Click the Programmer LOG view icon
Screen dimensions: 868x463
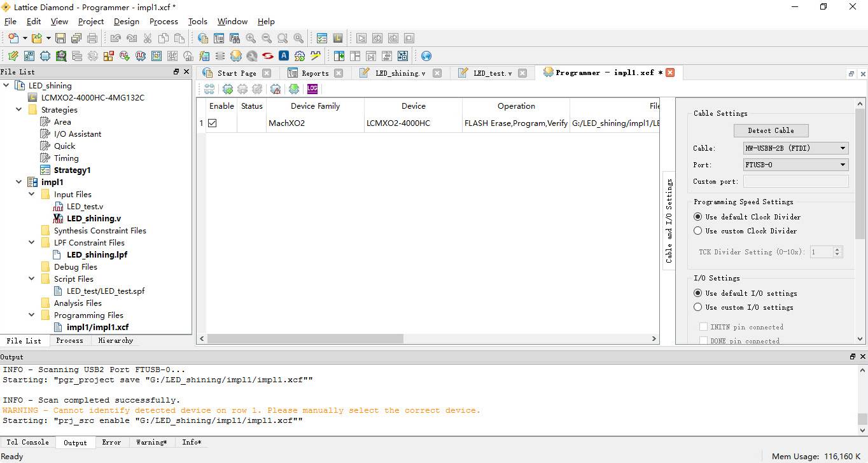(312, 89)
